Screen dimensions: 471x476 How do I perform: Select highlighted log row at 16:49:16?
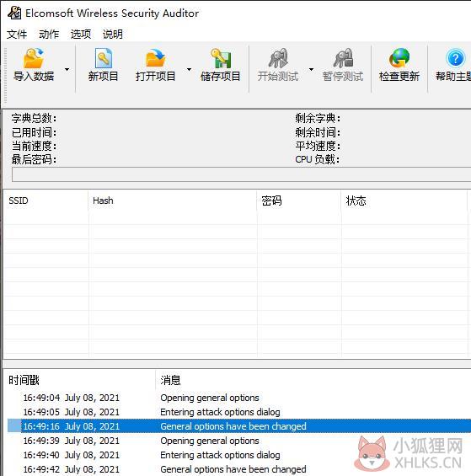click(x=239, y=426)
